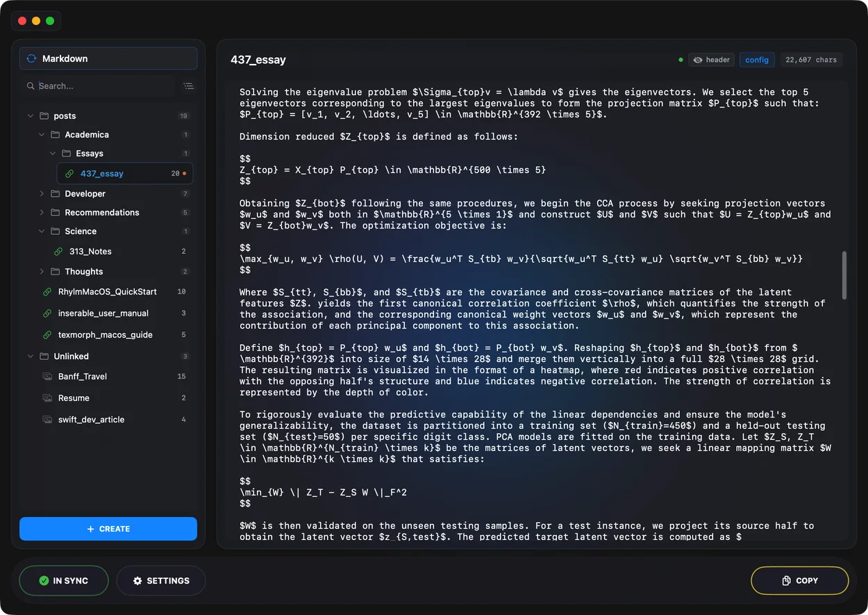Click the Thoughts folder icon
Viewport: 868px width, 615px height.
click(55, 272)
